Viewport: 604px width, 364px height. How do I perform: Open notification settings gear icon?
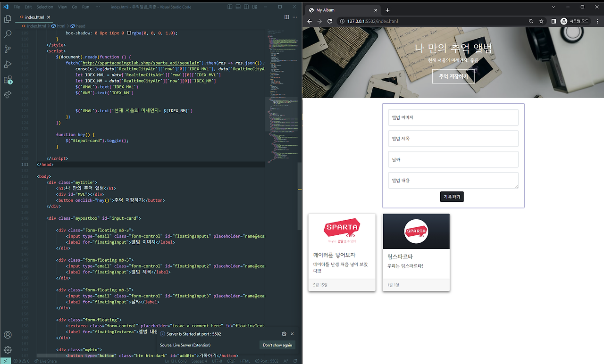284,334
